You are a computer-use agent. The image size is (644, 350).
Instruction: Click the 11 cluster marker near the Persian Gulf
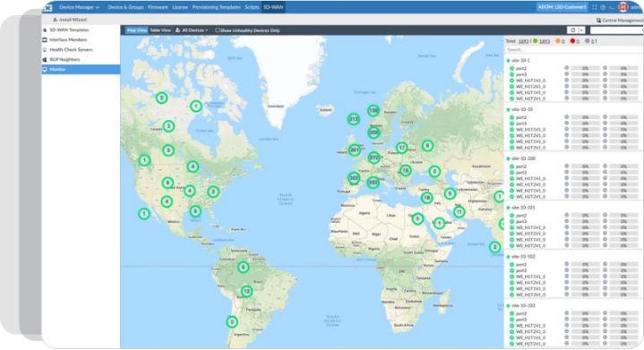click(459, 212)
